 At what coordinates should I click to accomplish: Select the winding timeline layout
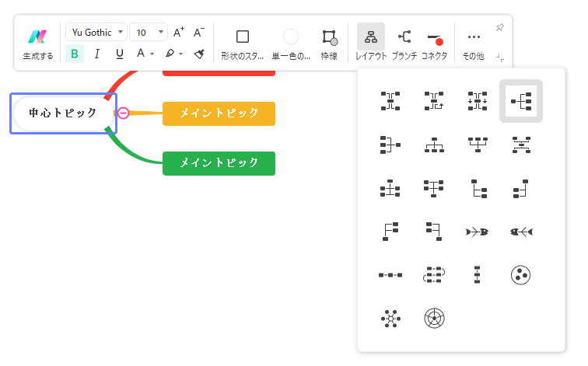click(434, 275)
